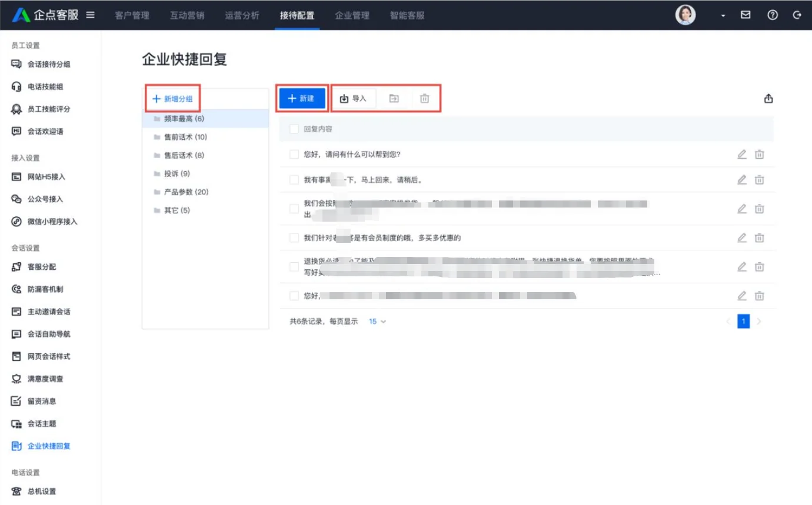This screenshot has width=812, height=505.
Task: Delete the reply starting 我们会按
Action: pyautogui.click(x=760, y=209)
